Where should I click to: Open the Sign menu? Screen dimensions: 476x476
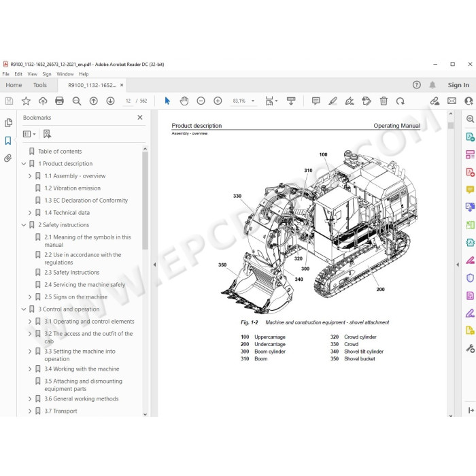coord(47,73)
